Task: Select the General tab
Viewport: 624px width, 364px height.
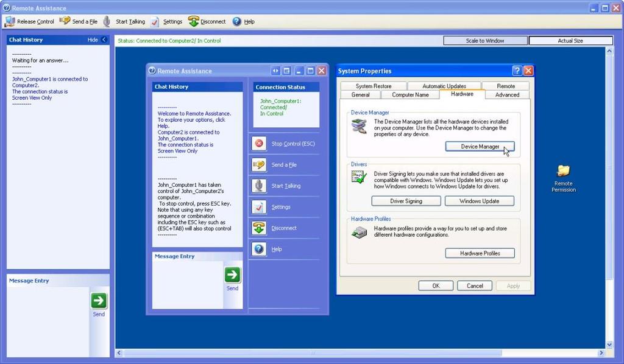Action: 361,94
